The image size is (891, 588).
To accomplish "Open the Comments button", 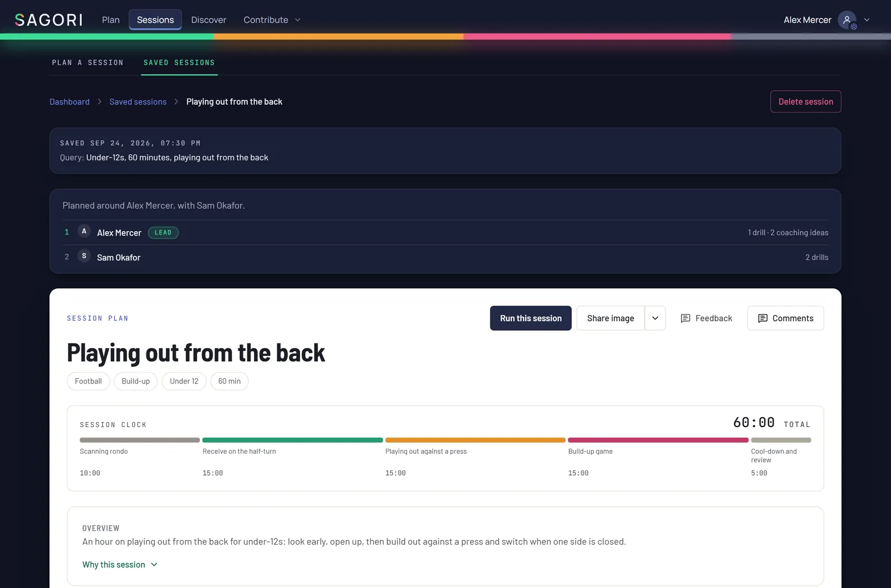I will (785, 318).
